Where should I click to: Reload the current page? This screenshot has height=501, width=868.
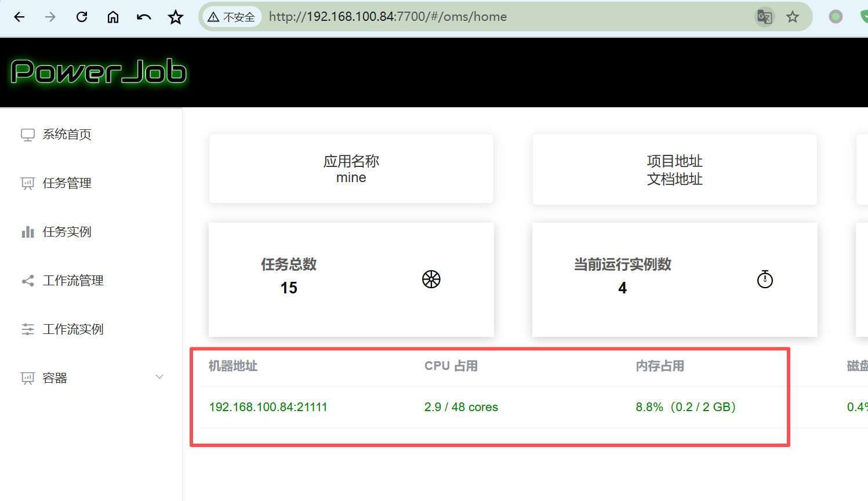tap(82, 17)
